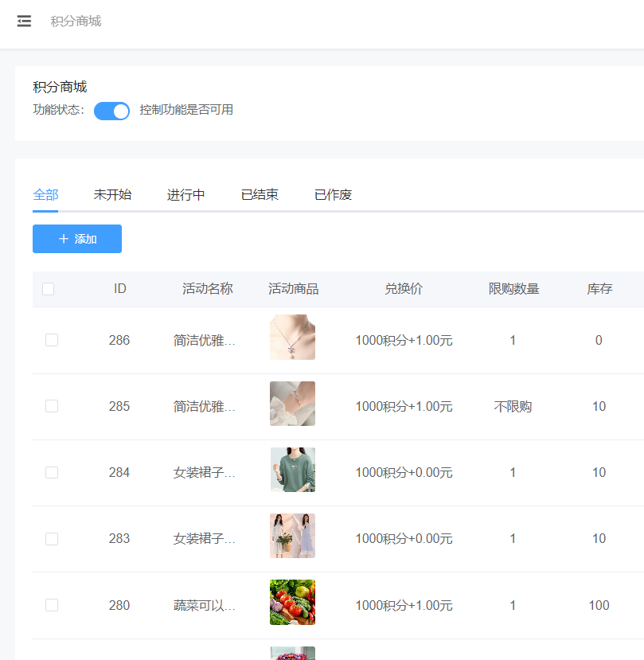The height and width of the screenshot is (660, 644).
Task: Click the 兑换价 column header
Action: (x=404, y=289)
